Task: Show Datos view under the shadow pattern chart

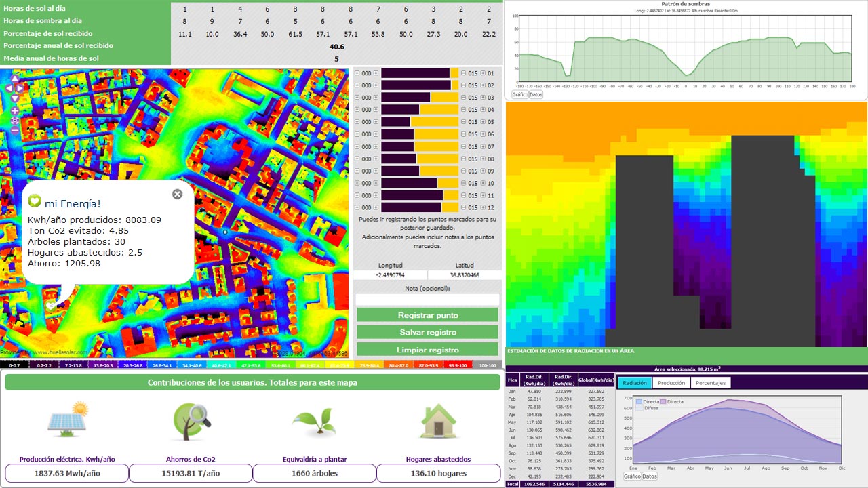Action: pos(536,95)
